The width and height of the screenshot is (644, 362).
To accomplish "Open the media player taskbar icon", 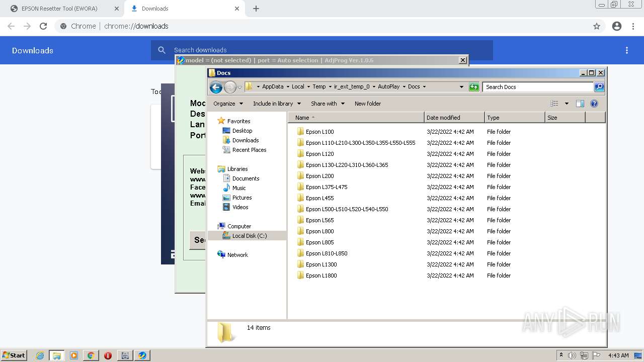I will [74, 355].
